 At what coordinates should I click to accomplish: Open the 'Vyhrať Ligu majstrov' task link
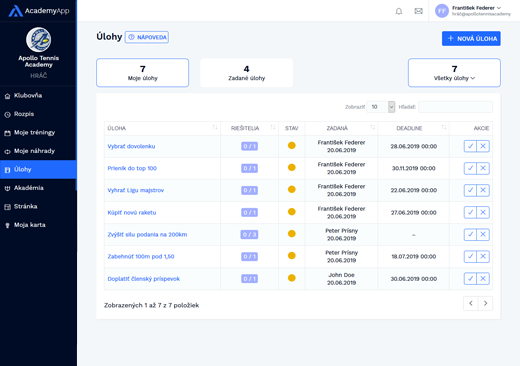(136, 190)
